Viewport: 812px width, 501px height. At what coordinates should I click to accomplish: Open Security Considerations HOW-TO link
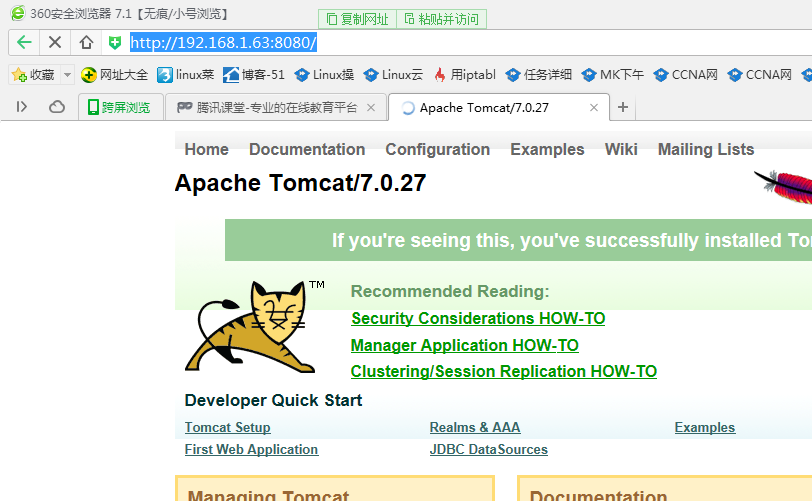pos(478,318)
